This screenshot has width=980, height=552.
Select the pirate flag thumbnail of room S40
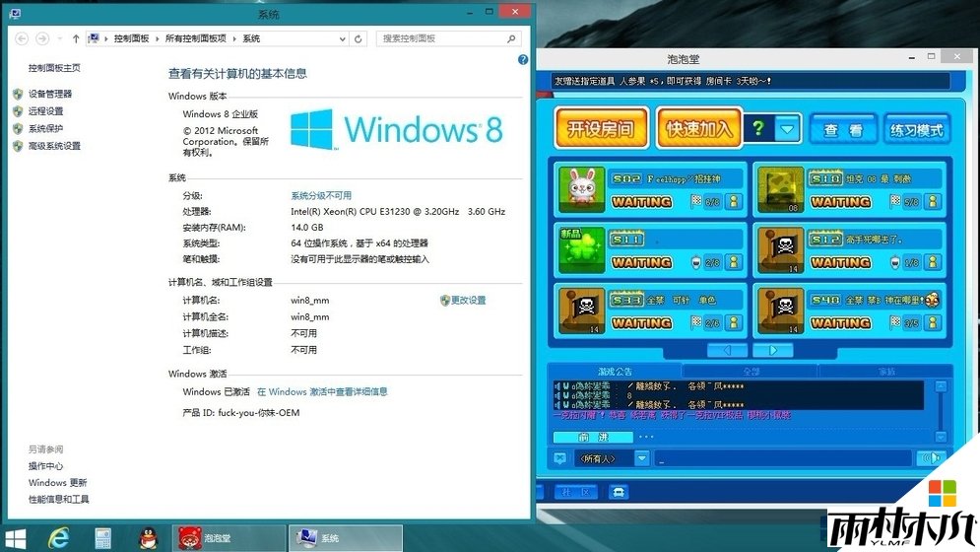781,311
